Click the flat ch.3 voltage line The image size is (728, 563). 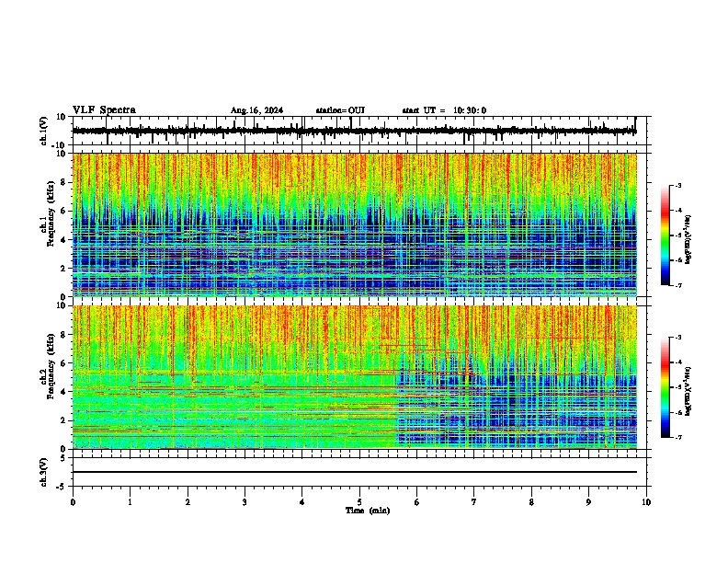point(355,472)
